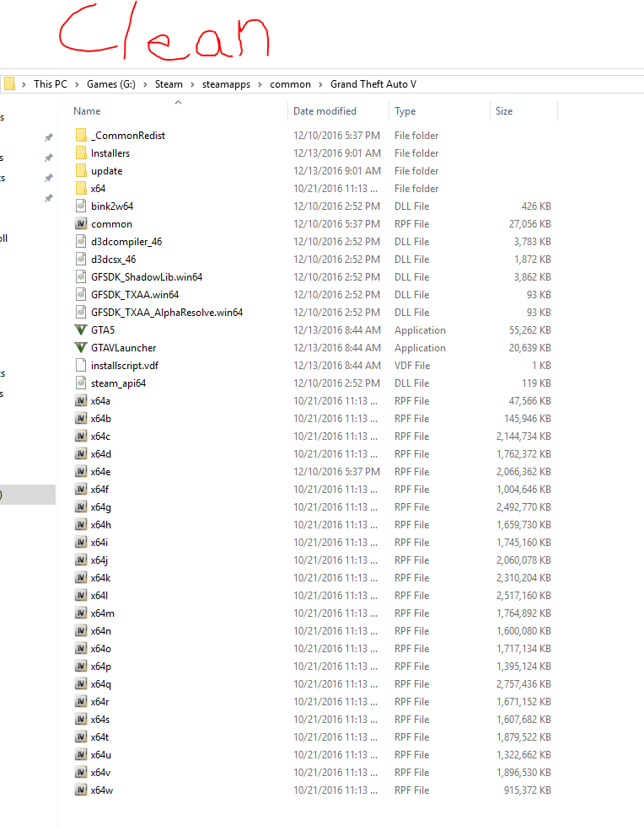
Task: Navigate to steamapps breadcrumb
Action: (x=226, y=84)
